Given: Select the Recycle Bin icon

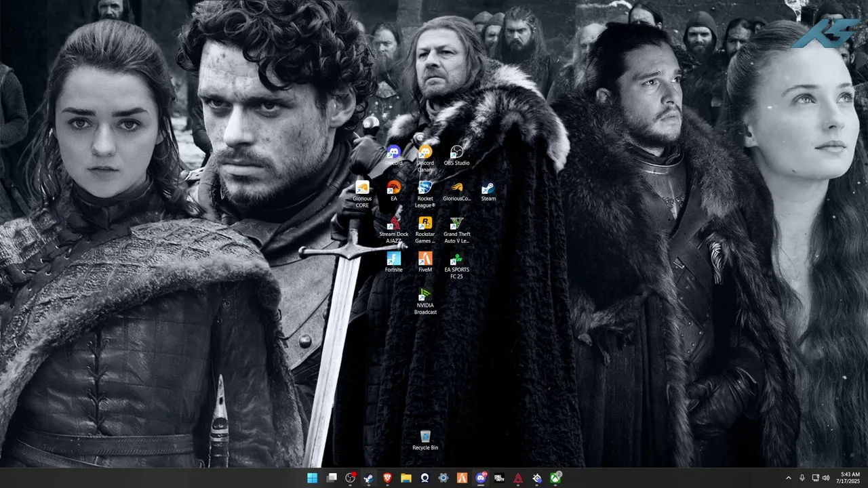Looking at the screenshot, I should [x=425, y=440].
